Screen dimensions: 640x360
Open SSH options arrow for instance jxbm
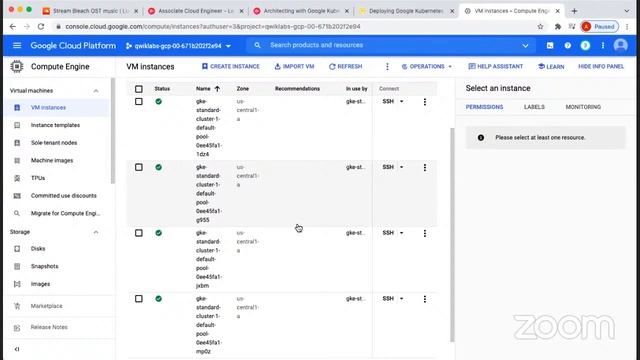click(401, 233)
